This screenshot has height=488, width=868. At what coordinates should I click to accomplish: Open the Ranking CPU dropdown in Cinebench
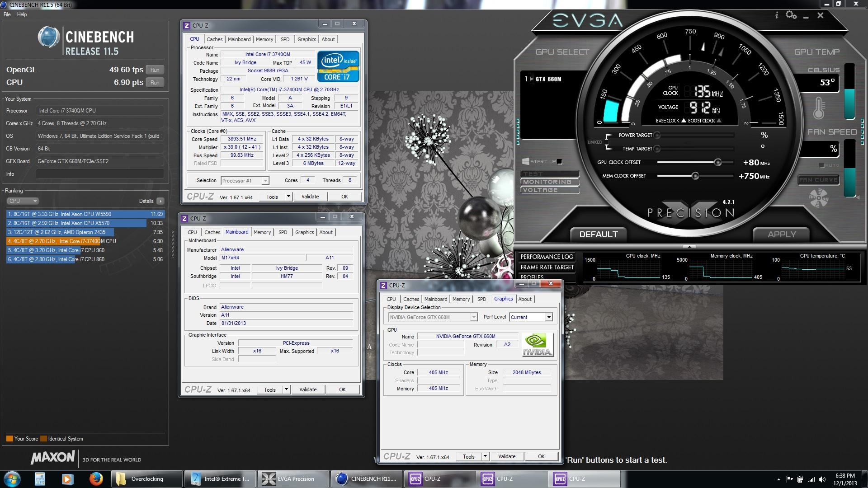[x=23, y=201]
